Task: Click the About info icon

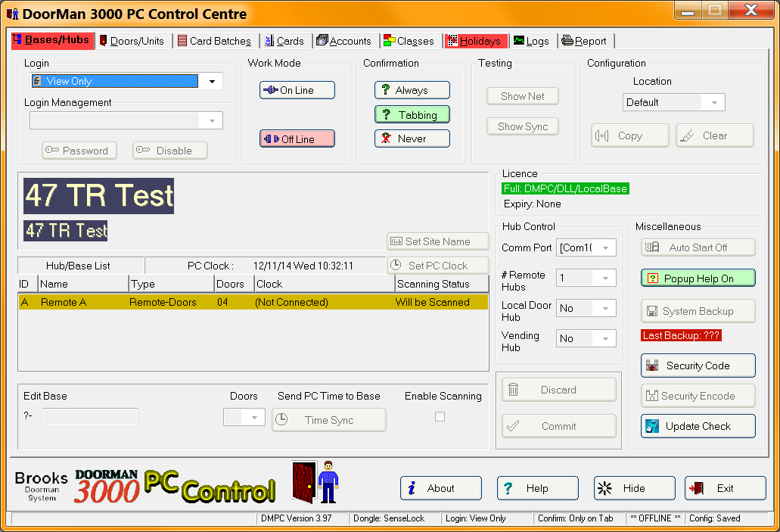Action: point(412,488)
